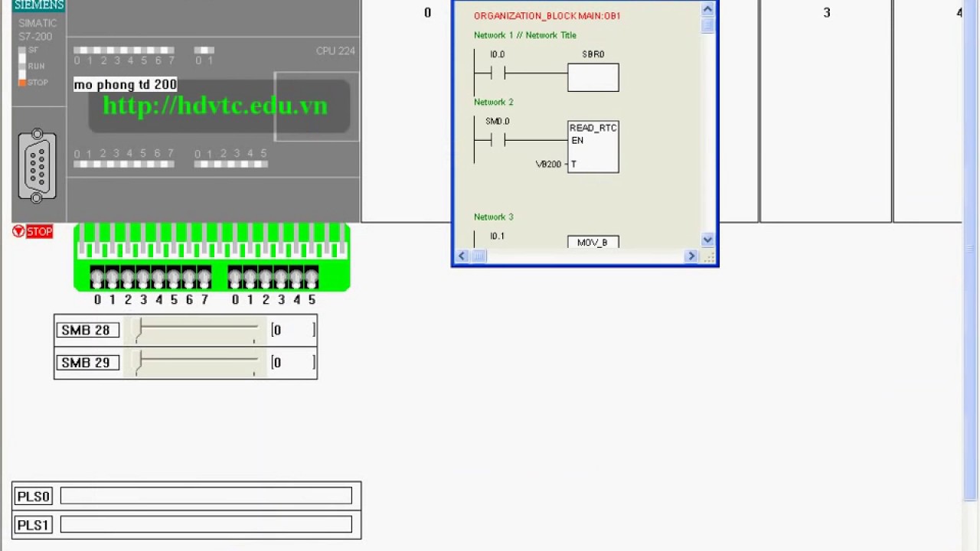Screen dimensions: 980x551
Task: Click the SF LED indicator on the PLC
Action: click(22, 51)
